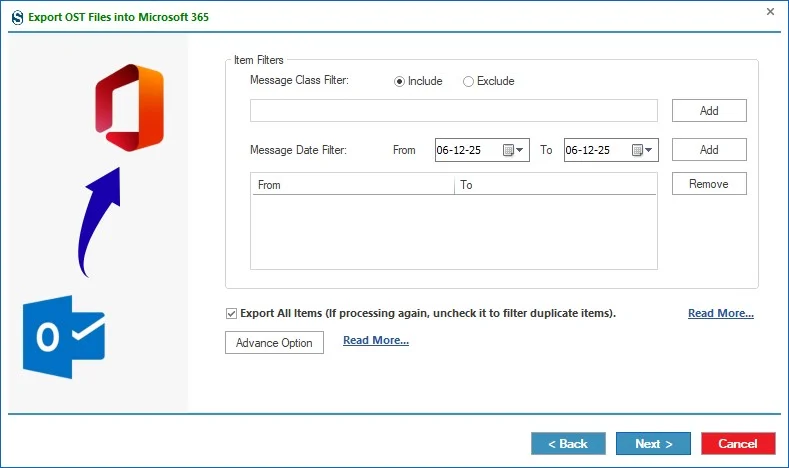789x468 pixels.
Task: Click Add next to the date filter
Action: 709,149
